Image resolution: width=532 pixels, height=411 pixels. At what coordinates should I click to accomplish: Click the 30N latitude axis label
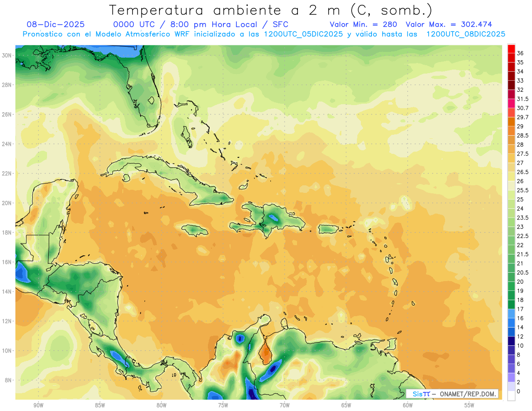7,55
